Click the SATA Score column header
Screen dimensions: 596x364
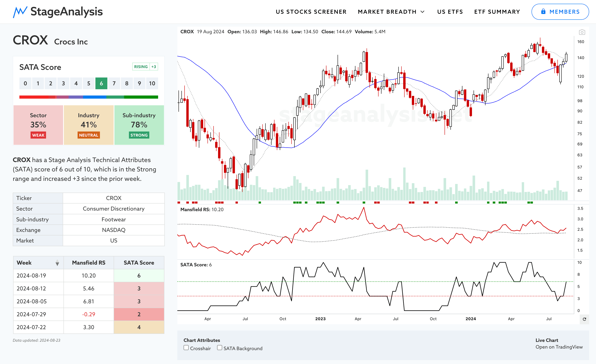[x=139, y=263]
